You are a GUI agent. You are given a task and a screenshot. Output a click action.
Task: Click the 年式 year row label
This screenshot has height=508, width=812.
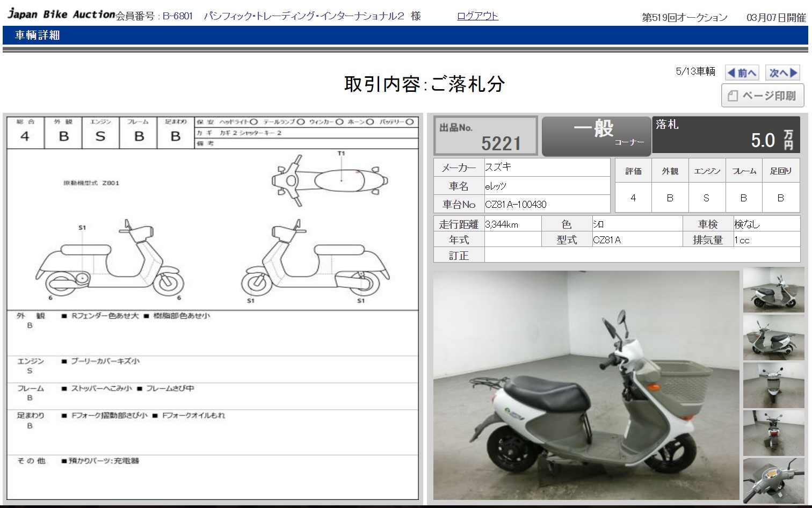[459, 240]
